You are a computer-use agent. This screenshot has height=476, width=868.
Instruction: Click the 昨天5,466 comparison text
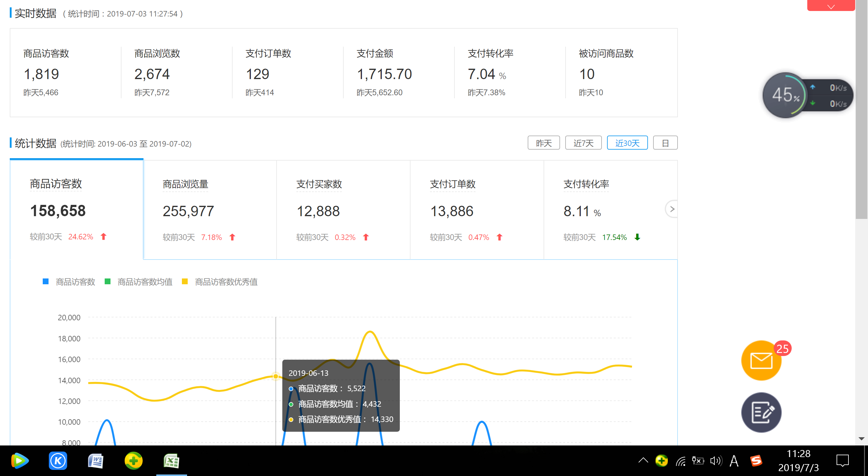tap(41, 93)
